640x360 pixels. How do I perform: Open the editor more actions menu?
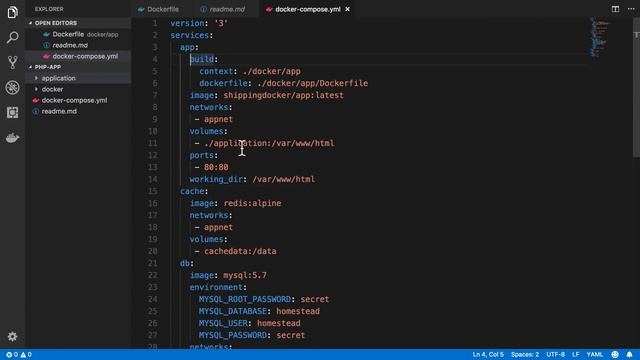pos(631,9)
